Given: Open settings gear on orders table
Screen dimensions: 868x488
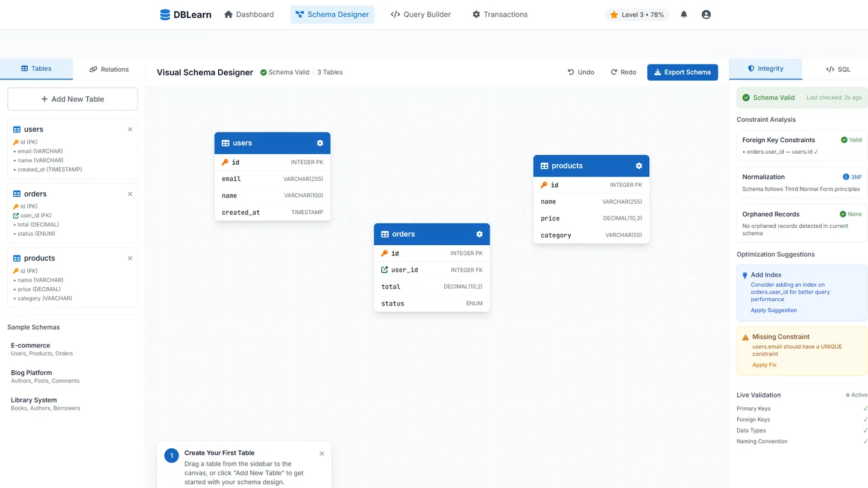Looking at the screenshot, I should (x=480, y=234).
